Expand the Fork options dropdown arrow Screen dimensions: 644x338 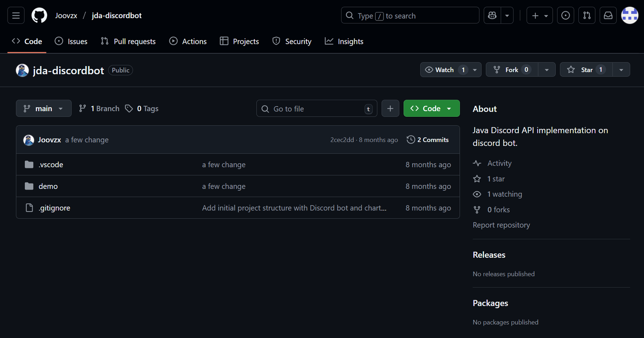547,70
